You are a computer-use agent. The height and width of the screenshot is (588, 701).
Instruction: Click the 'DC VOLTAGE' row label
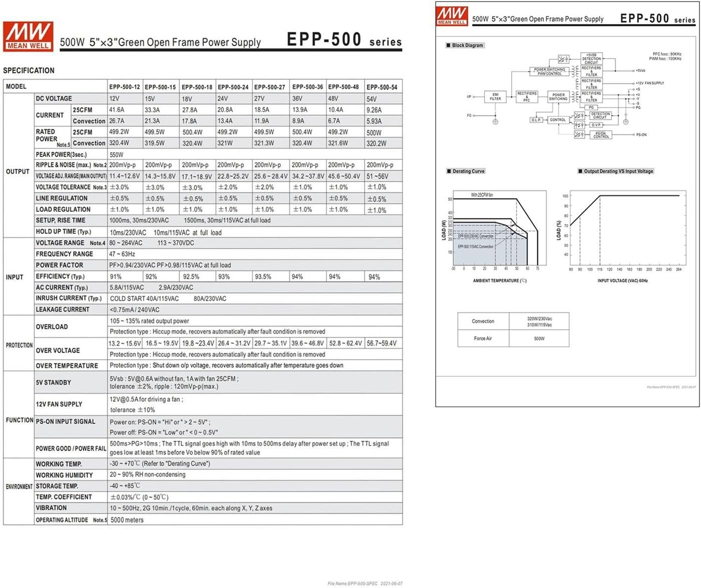(54, 99)
